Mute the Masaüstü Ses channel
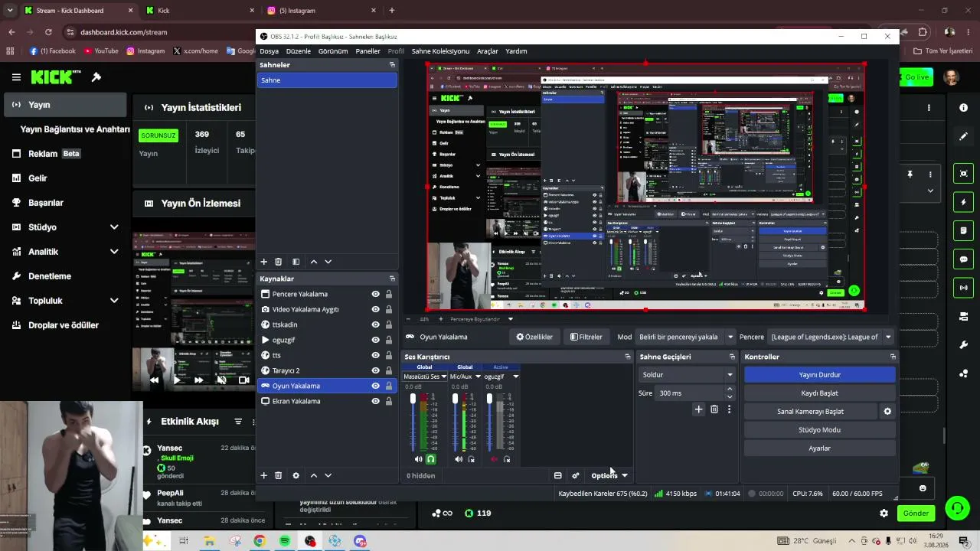The image size is (980, 551). (418, 459)
